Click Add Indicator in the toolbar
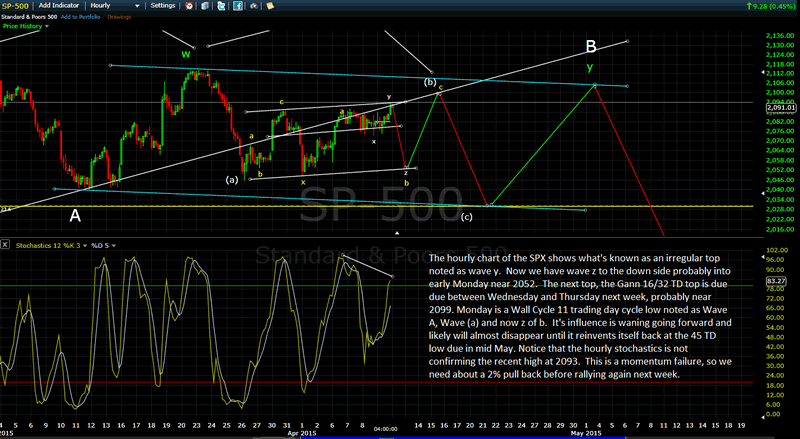800x439 pixels. 59,6
